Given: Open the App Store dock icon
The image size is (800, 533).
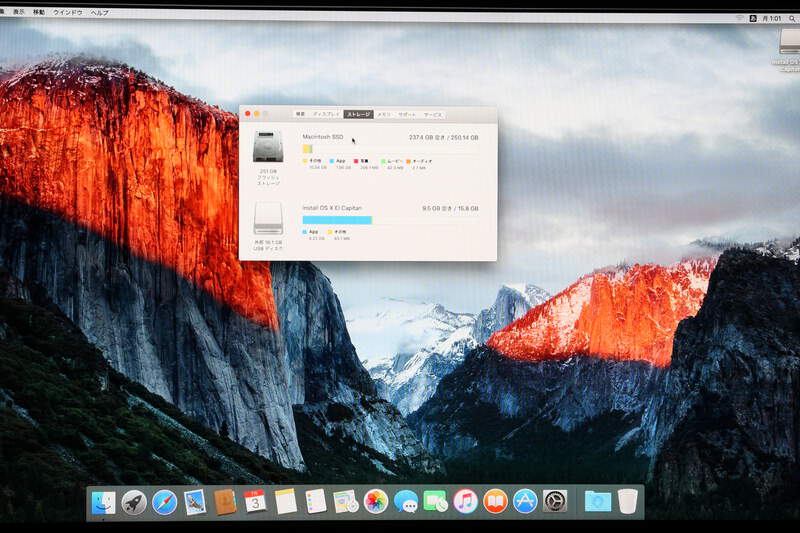Looking at the screenshot, I should (x=525, y=501).
